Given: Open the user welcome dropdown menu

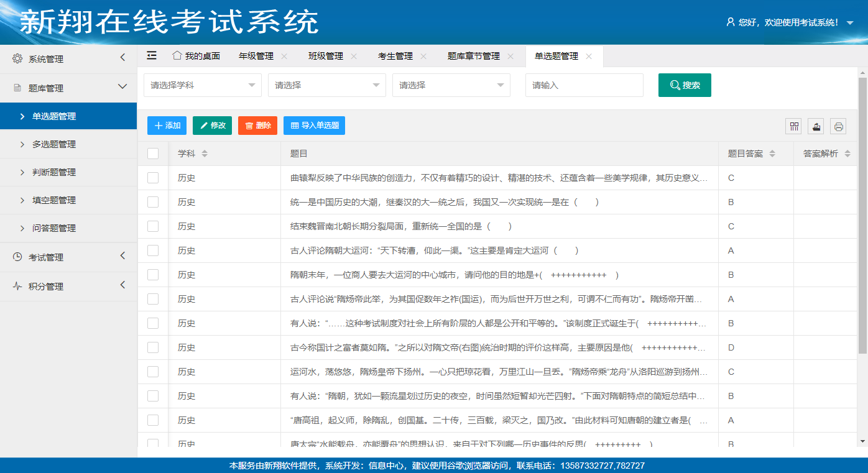Looking at the screenshot, I should coord(790,22).
